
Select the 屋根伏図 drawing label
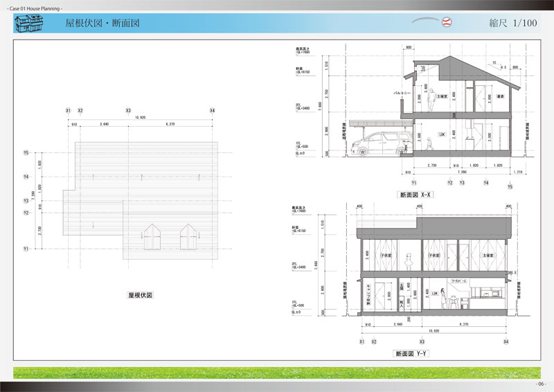click(140, 294)
